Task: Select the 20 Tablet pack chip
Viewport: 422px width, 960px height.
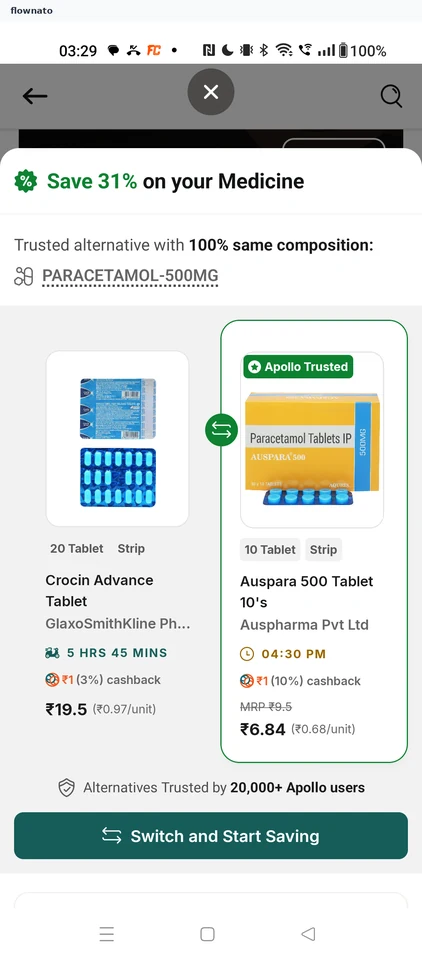Action: coord(77,549)
